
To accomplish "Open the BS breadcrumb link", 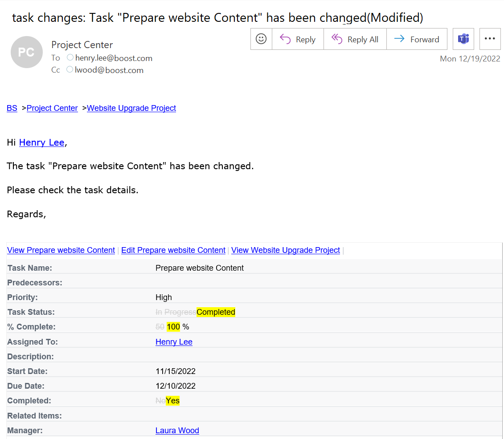I will (x=12, y=108).
